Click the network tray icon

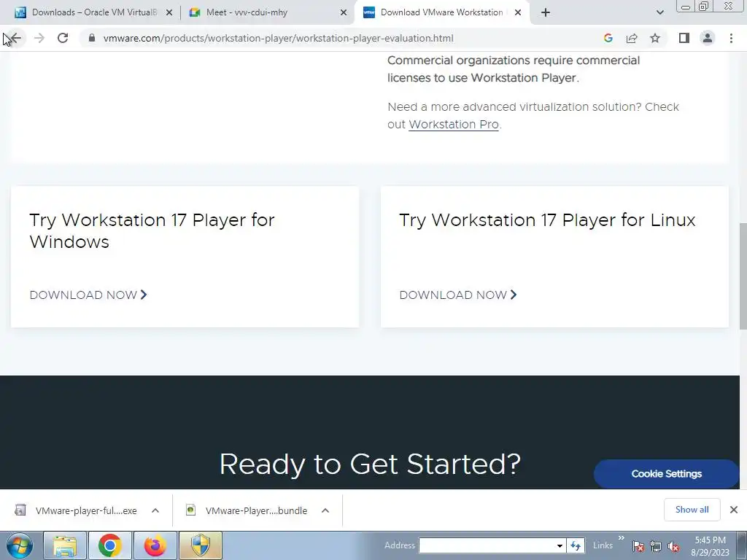pos(656,546)
